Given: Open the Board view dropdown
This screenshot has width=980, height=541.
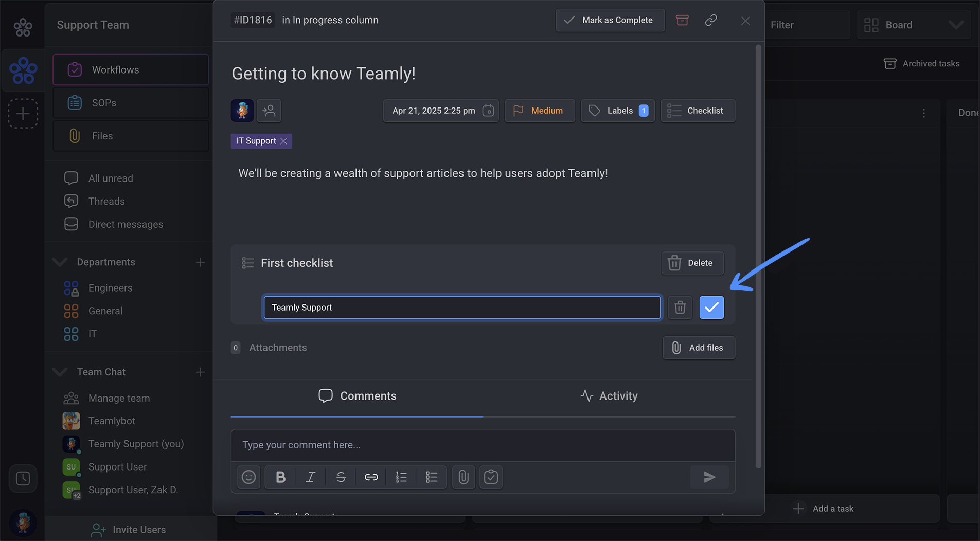Looking at the screenshot, I should [x=914, y=25].
